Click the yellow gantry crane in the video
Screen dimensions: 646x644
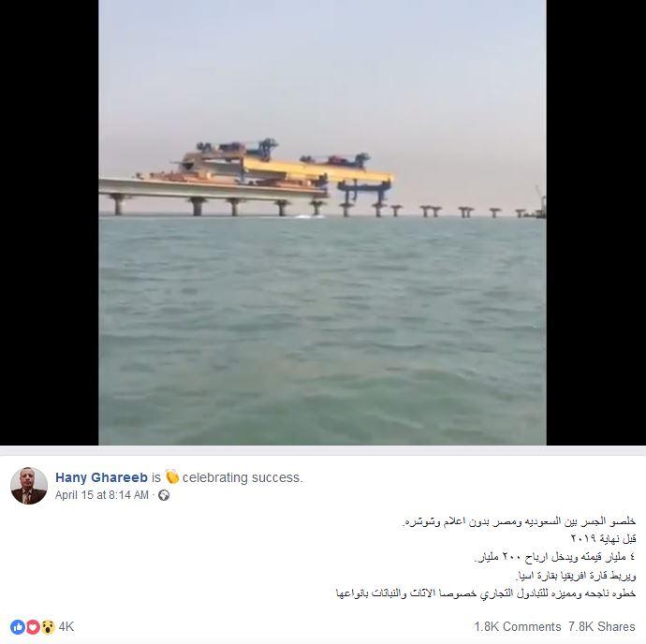pyautogui.click(x=317, y=170)
